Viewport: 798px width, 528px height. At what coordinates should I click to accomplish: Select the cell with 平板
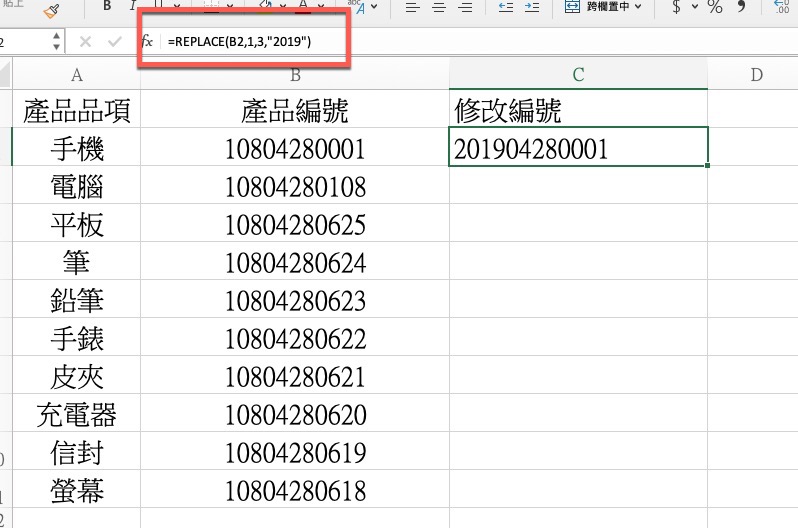point(76,223)
